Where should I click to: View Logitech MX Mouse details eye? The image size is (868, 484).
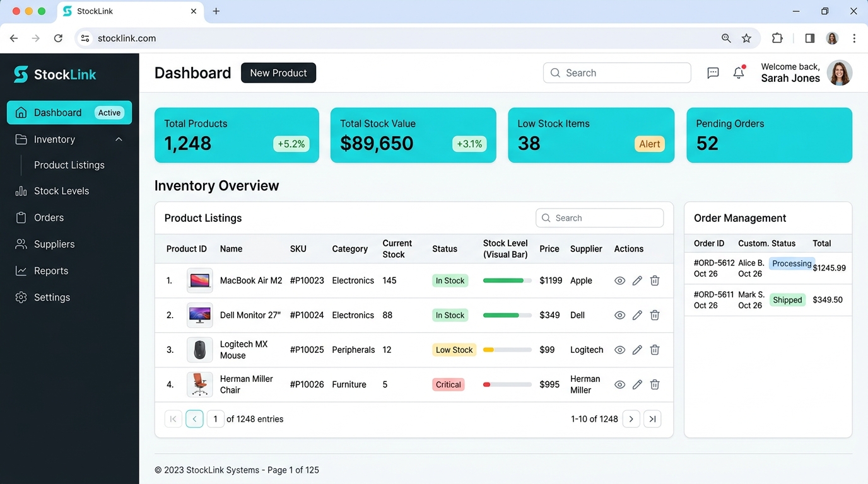(619, 350)
